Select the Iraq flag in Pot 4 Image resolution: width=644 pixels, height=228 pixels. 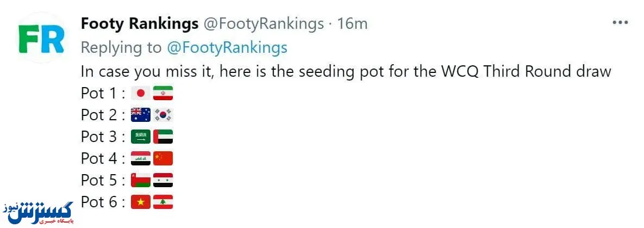point(141,158)
